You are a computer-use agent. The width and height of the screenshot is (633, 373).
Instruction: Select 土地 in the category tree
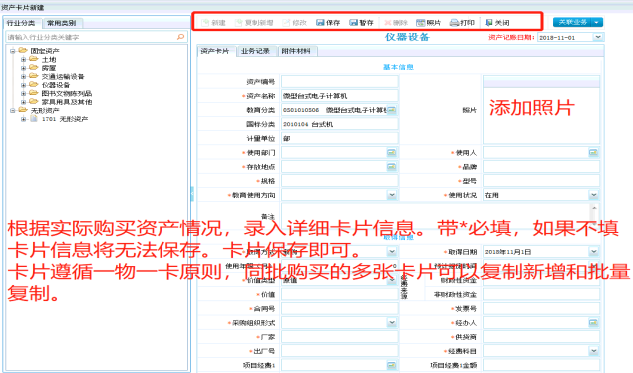click(x=49, y=59)
